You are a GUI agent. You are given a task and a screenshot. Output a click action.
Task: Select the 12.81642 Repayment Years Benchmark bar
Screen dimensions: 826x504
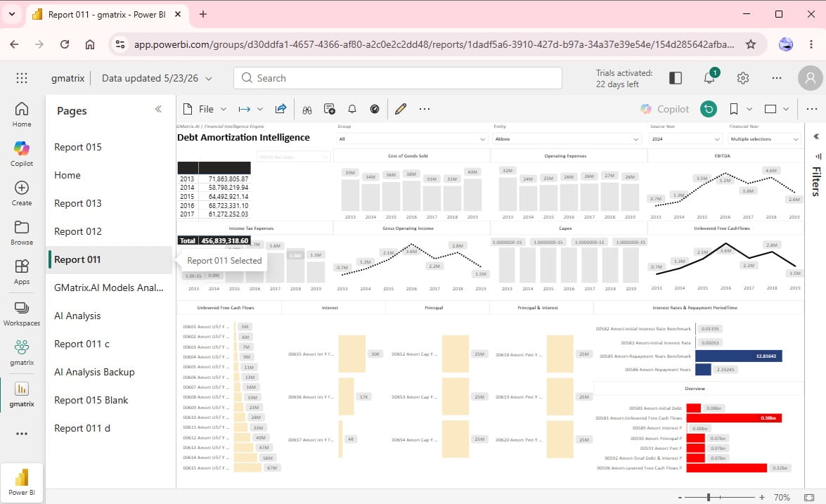[x=739, y=356]
